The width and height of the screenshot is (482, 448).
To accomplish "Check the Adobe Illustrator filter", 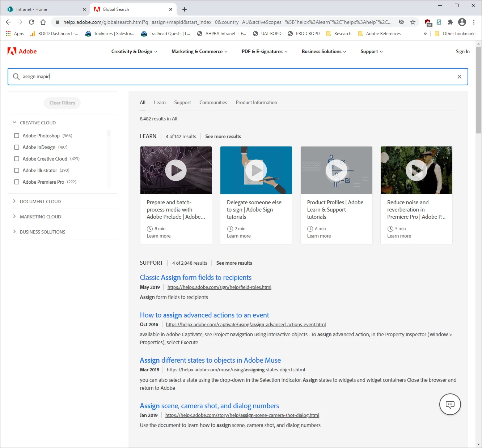I will tap(17, 170).
